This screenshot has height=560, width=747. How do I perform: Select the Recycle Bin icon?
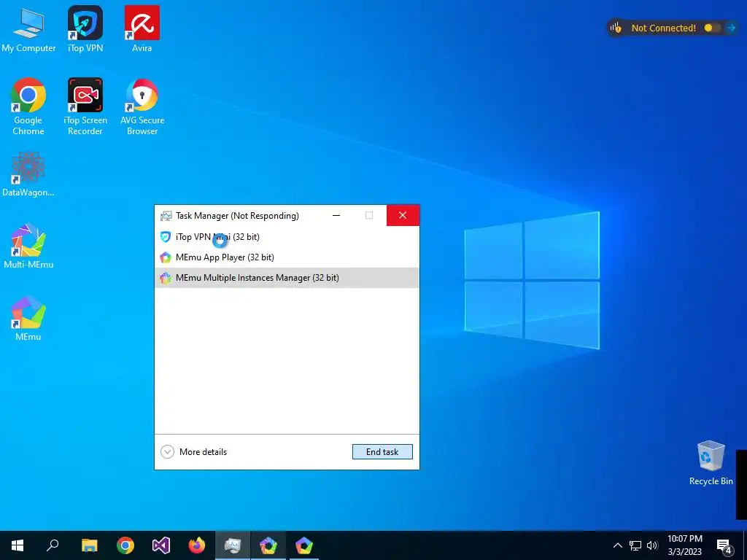[x=711, y=463]
